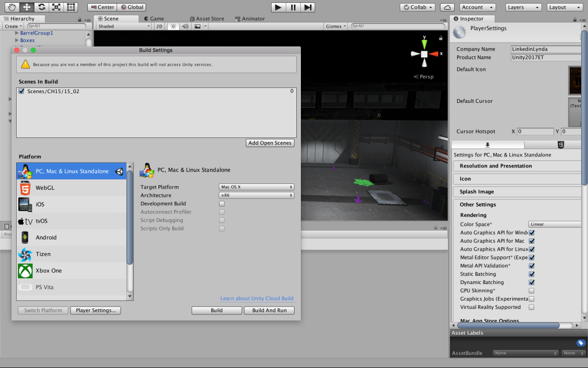Image resolution: width=588 pixels, height=368 pixels.
Task: Toggle 2D view mode in Scene
Action: tap(160, 26)
